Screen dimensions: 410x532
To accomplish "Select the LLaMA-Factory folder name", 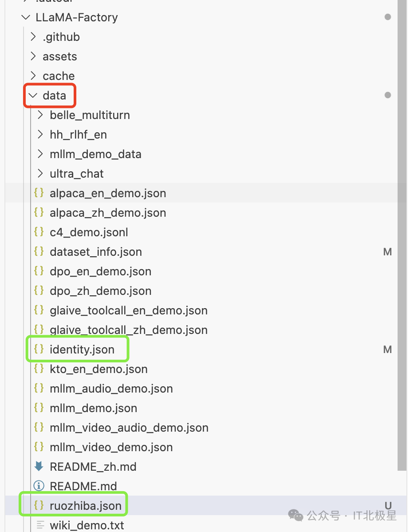I will tap(77, 17).
